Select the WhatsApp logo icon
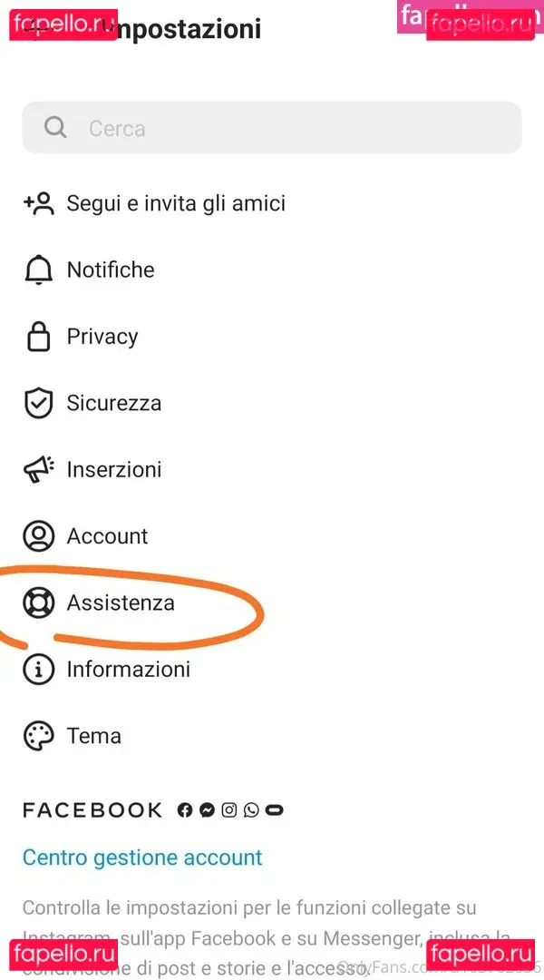Image resolution: width=544 pixels, height=980 pixels. click(x=251, y=810)
